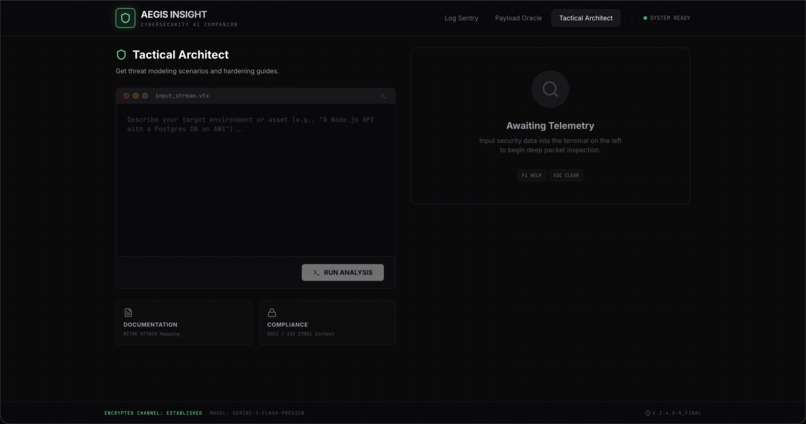The height and width of the screenshot is (424, 806).
Task: Click the Awaiting Telemetry heading
Action: pyautogui.click(x=550, y=125)
